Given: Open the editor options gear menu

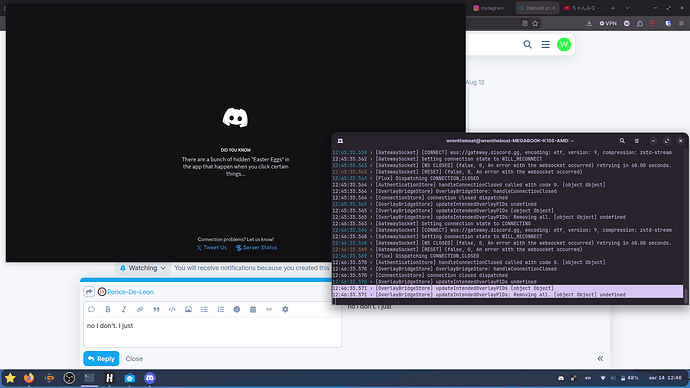Looking at the screenshot, I should (x=285, y=309).
